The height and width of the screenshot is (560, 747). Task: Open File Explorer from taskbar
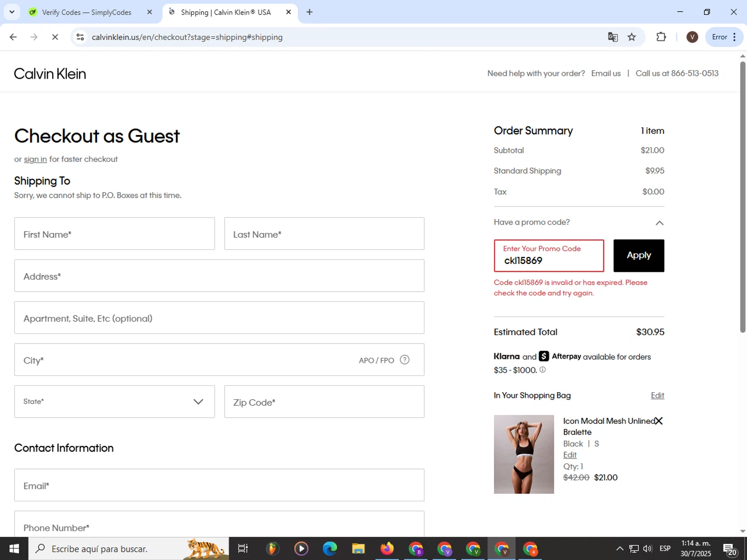(x=358, y=549)
